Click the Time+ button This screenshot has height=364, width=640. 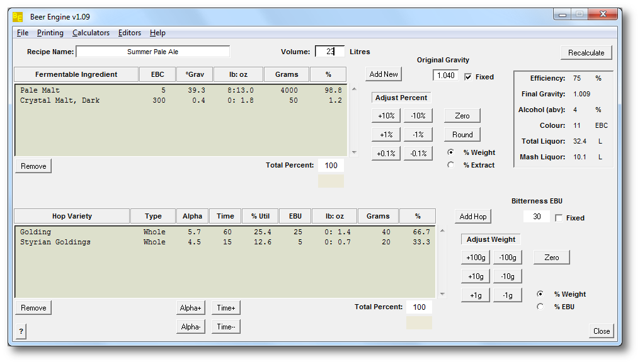pyautogui.click(x=226, y=308)
